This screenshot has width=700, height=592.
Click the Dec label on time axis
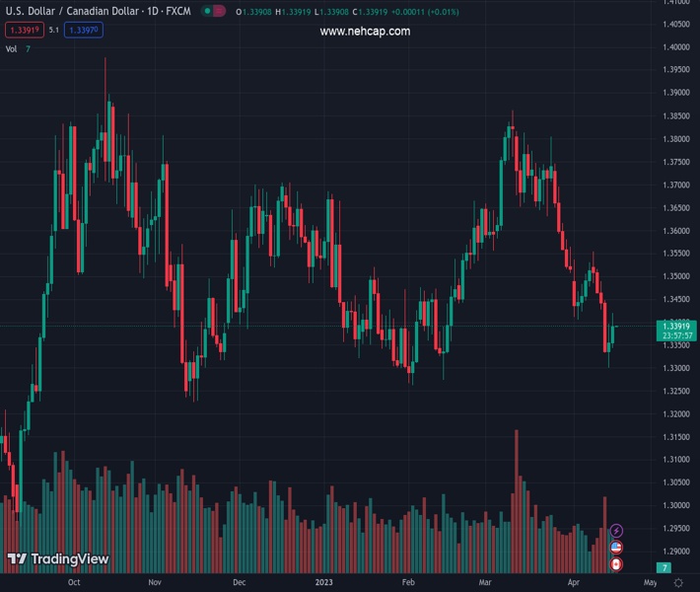tap(239, 583)
